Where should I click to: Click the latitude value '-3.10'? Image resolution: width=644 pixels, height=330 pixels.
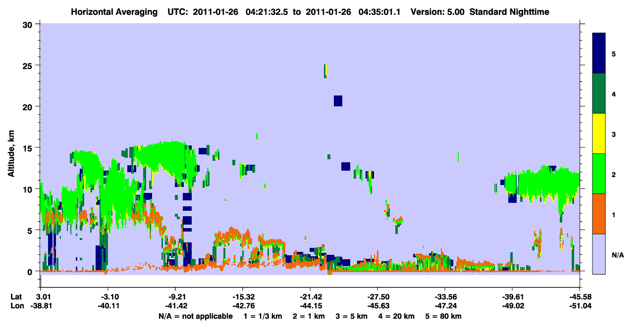pyautogui.click(x=108, y=297)
